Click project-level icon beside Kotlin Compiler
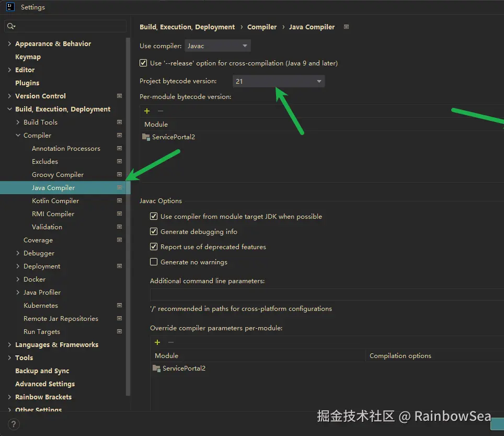The image size is (504, 436). click(x=119, y=200)
